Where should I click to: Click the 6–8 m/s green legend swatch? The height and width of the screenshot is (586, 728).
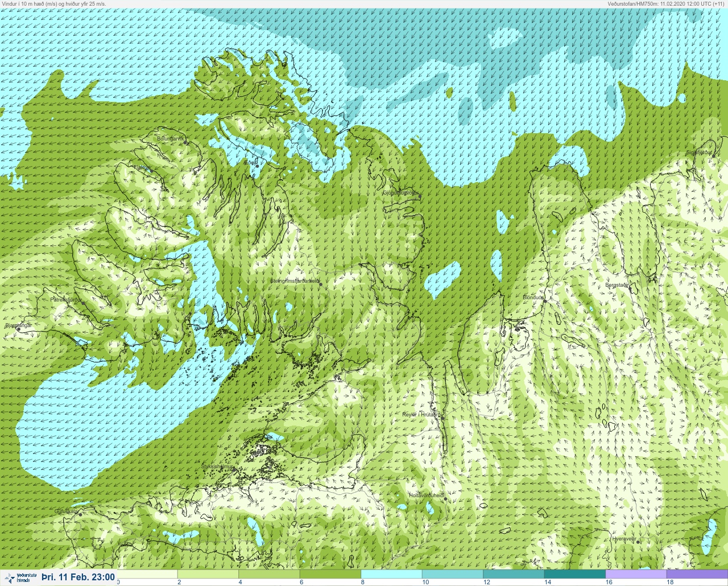[330, 574]
